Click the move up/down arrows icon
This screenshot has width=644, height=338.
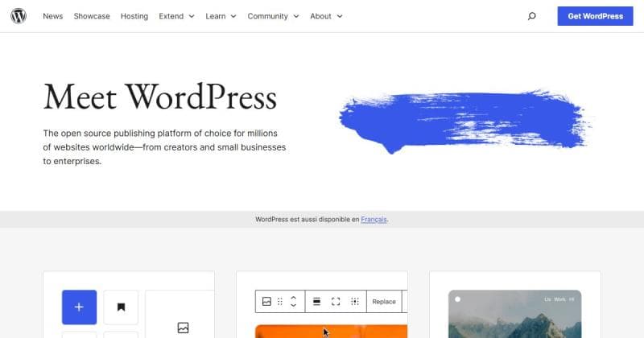(x=293, y=302)
